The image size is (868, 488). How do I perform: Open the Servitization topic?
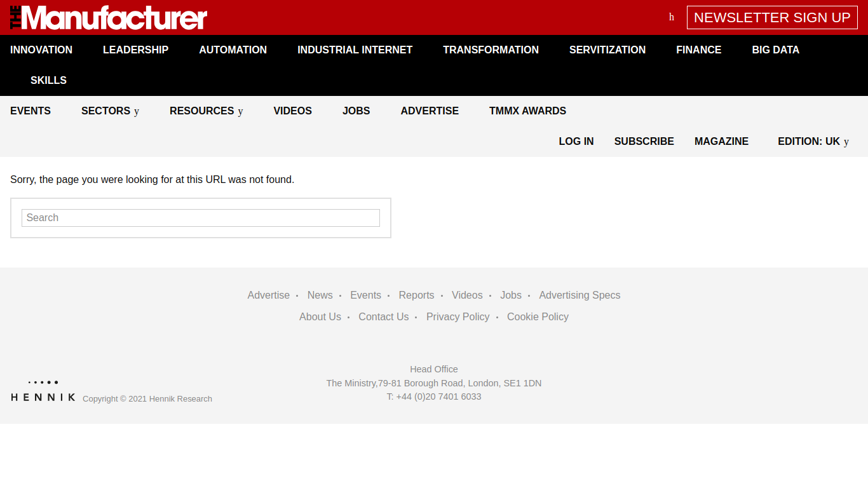click(x=607, y=50)
